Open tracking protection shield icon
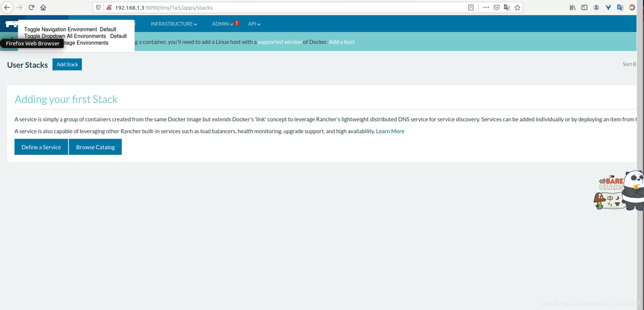This screenshot has height=310, width=644. 98,7
